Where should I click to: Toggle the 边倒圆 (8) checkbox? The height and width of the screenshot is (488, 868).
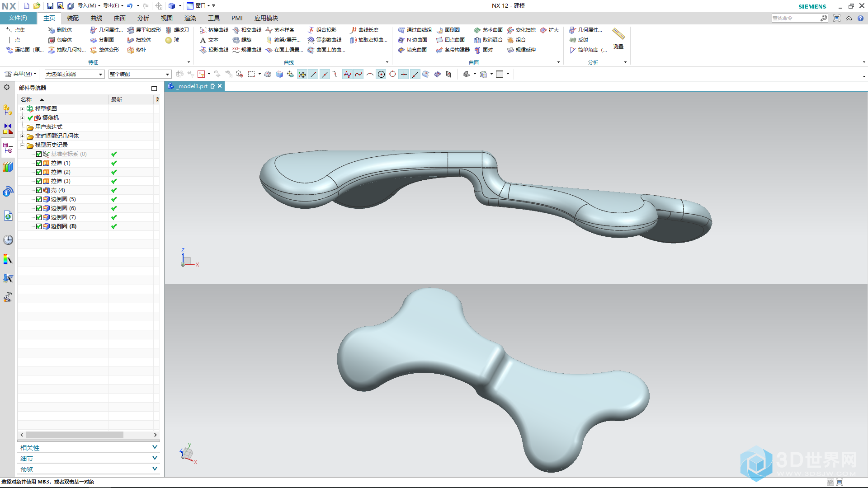point(39,226)
